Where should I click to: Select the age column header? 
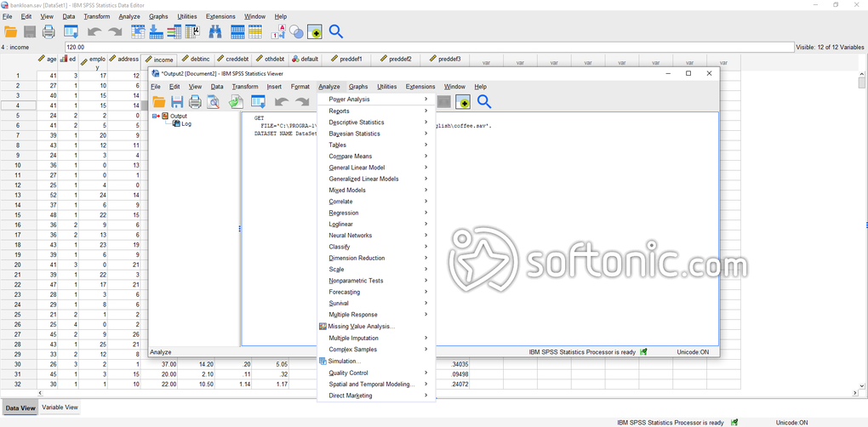coord(48,59)
